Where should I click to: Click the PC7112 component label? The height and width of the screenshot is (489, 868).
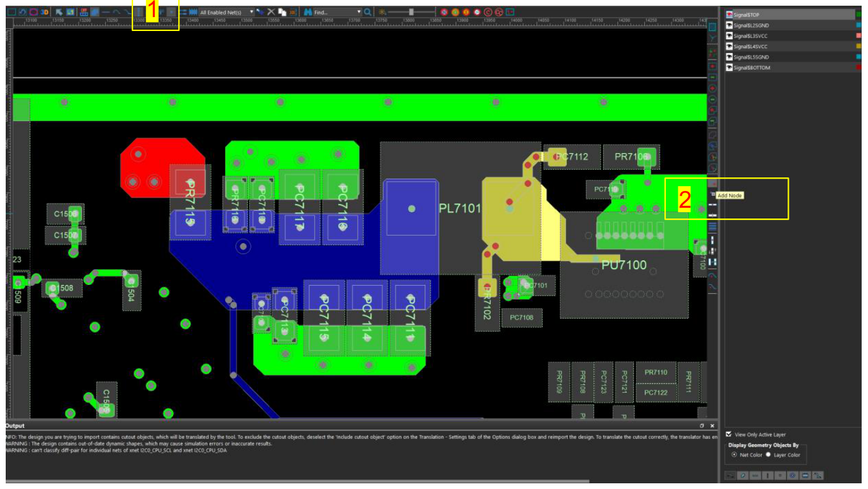click(572, 156)
